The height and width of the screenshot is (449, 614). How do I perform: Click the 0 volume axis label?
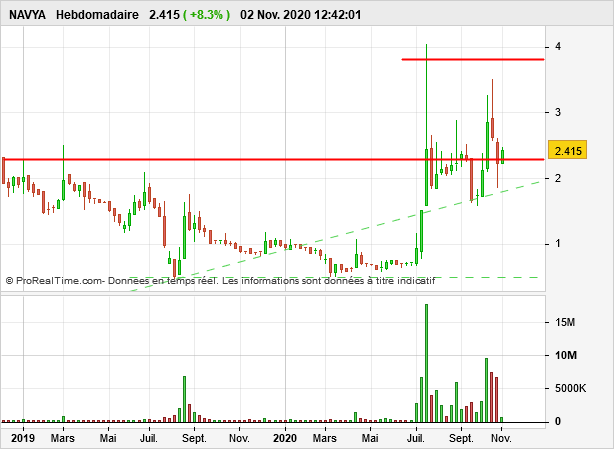point(558,422)
